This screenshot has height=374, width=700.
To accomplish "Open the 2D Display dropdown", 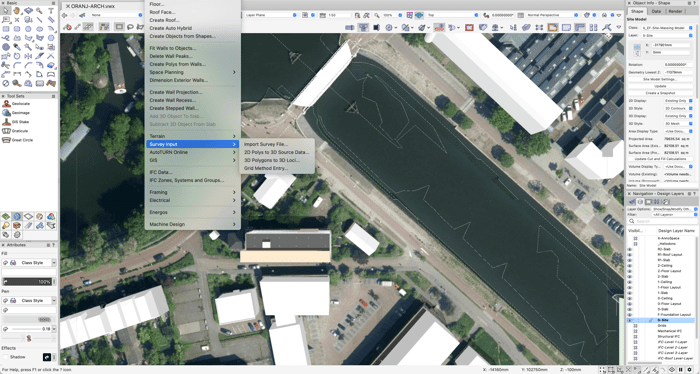I will coord(678,101).
